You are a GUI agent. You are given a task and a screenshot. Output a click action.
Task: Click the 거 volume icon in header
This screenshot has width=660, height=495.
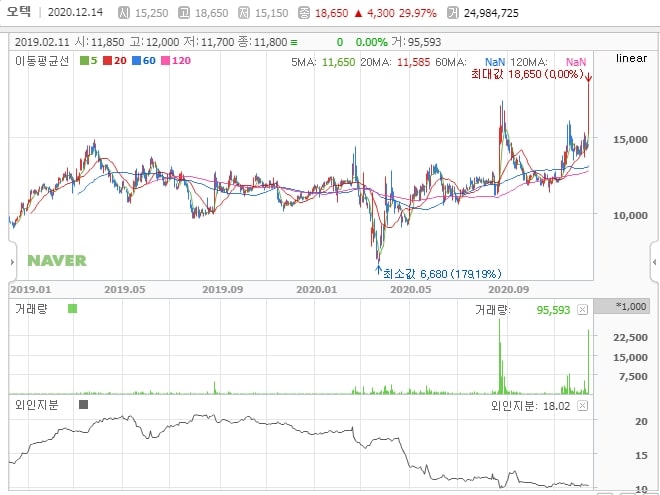452,13
